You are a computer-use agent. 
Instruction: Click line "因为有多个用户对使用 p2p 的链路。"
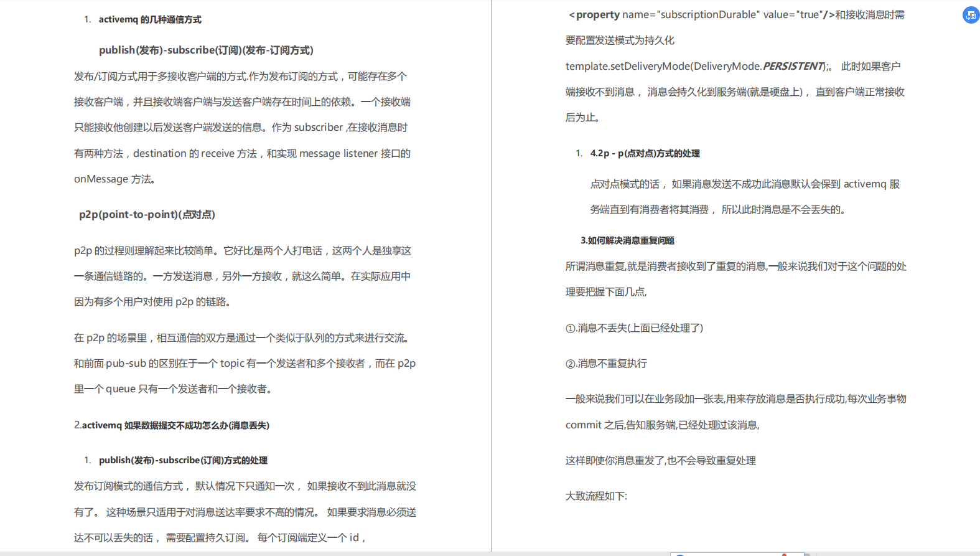tap(154, 301)
